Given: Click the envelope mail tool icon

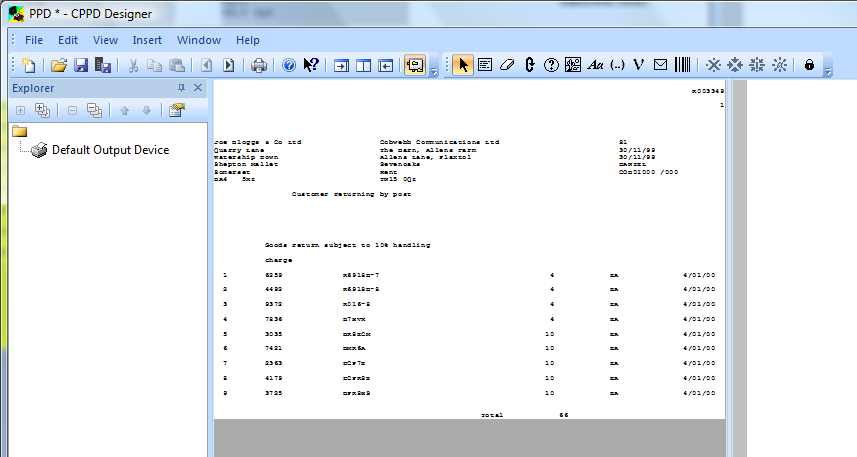Looking at the screenshot, I should click(x=660, y=65).
